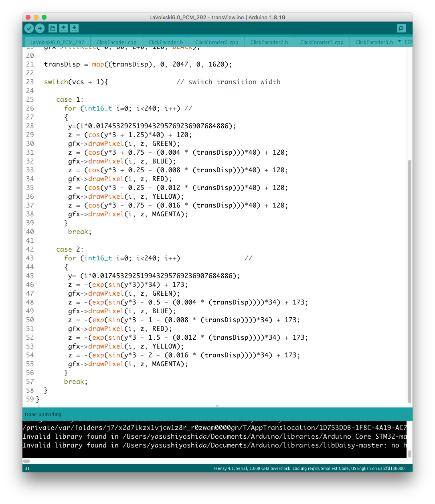Open the tab list dropdown arrow

pyautogui.click(x=399, y=41)
